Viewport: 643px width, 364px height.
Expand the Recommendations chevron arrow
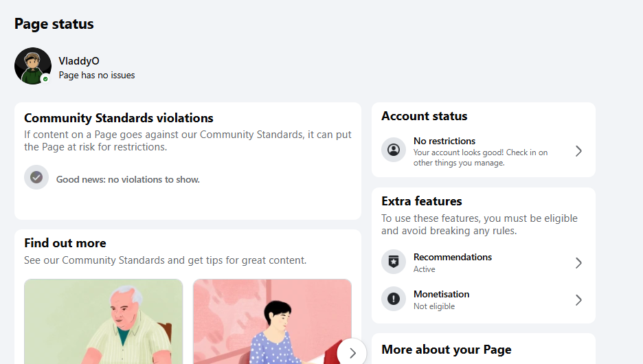click(578, 263)
